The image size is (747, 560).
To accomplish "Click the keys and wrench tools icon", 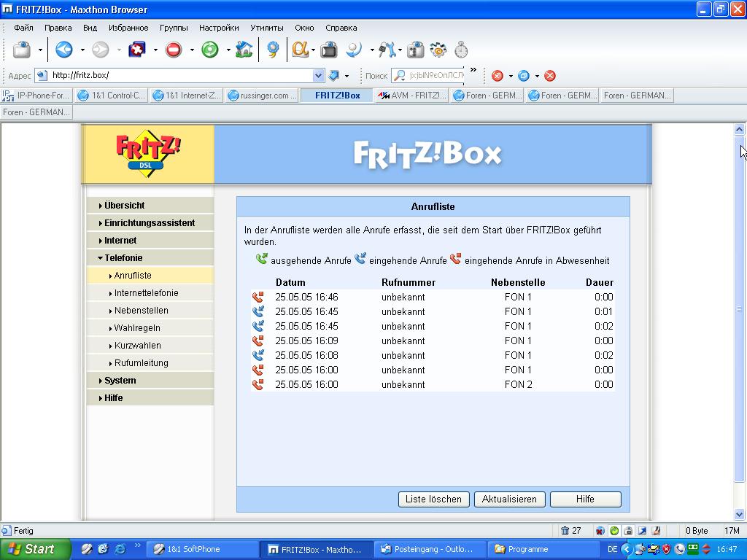I will 387,50.
